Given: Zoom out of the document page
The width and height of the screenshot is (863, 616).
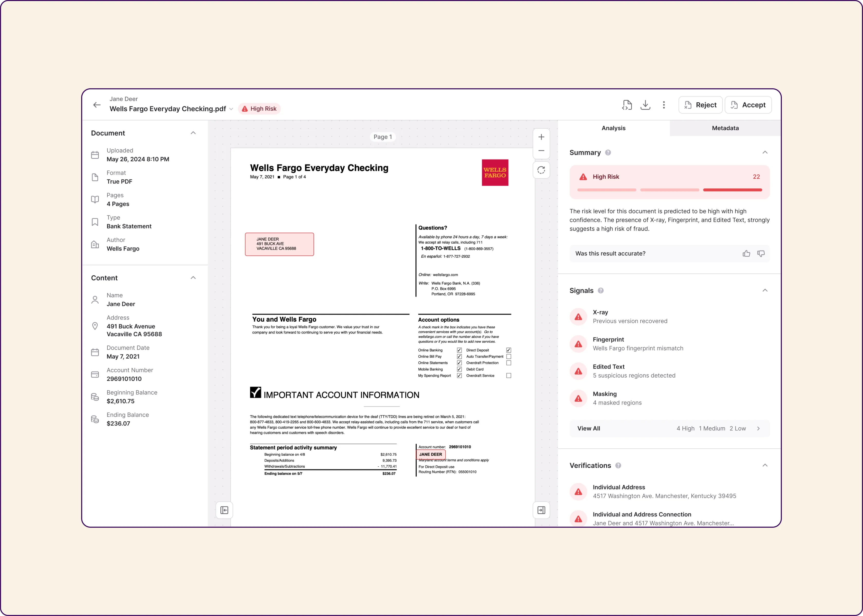Looking at the screenshot, I should 541,151.
